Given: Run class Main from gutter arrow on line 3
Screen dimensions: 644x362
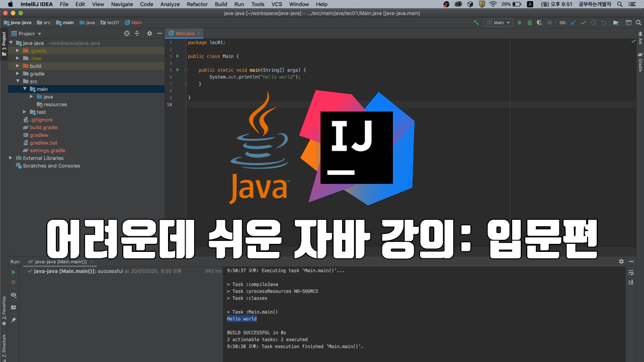Looking at the screenshot, I should [x=178, y=56].
